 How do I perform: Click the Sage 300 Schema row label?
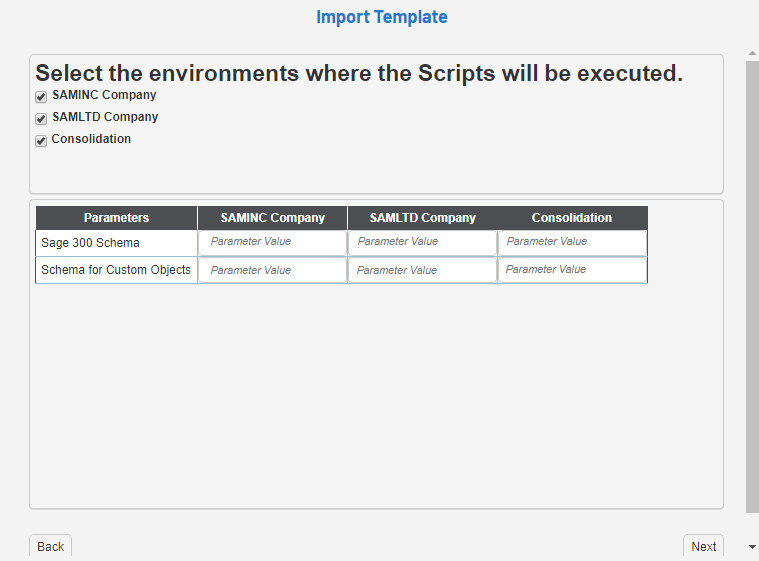[90, 243]
